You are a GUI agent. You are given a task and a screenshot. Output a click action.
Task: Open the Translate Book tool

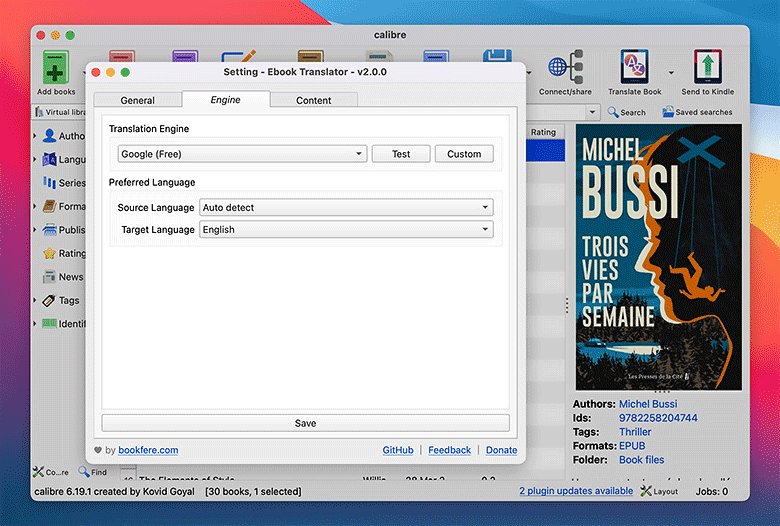click(x=634, y=68)
